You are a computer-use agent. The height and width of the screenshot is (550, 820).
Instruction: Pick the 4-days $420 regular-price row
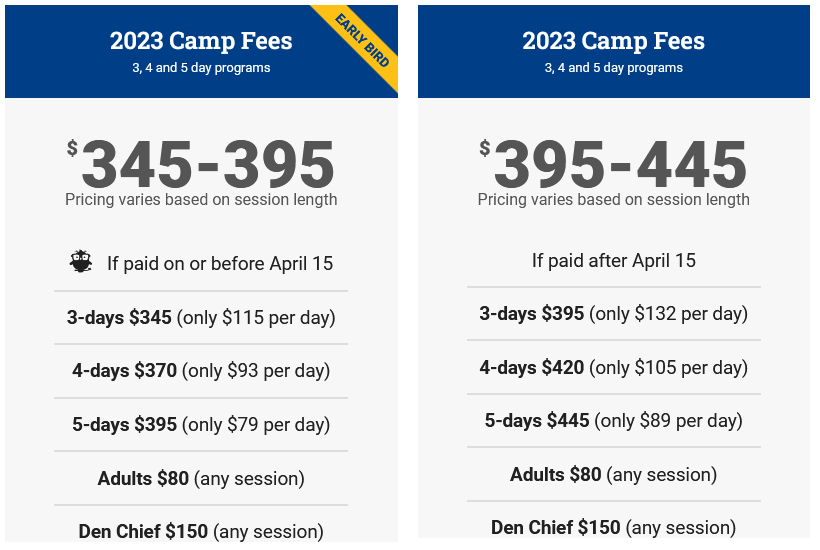[x=613, y=368]
